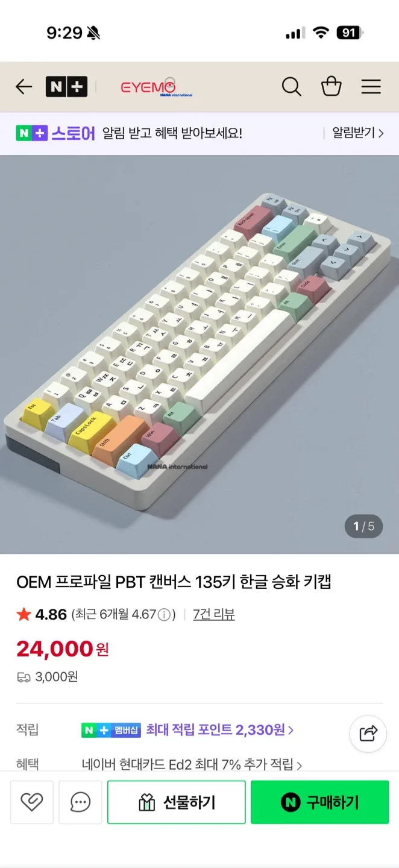Expand 최대 적립 포인트 2,330원 details
Image resolution: width=399 pixels, height=868 pixels.
[x=220, y=730]
